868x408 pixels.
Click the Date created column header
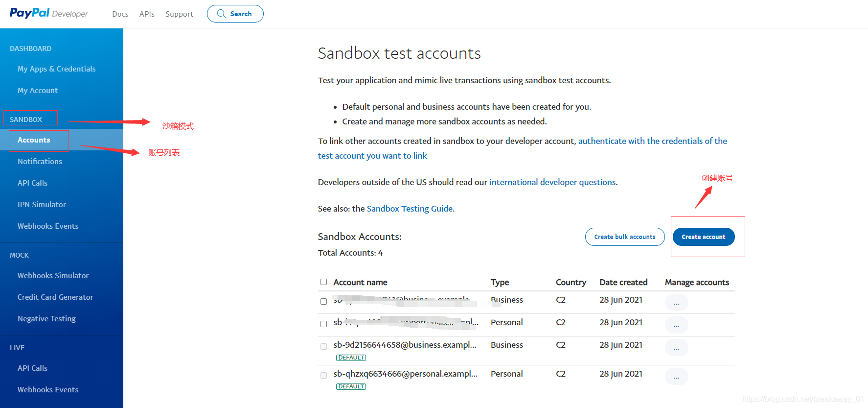(623, 282)
